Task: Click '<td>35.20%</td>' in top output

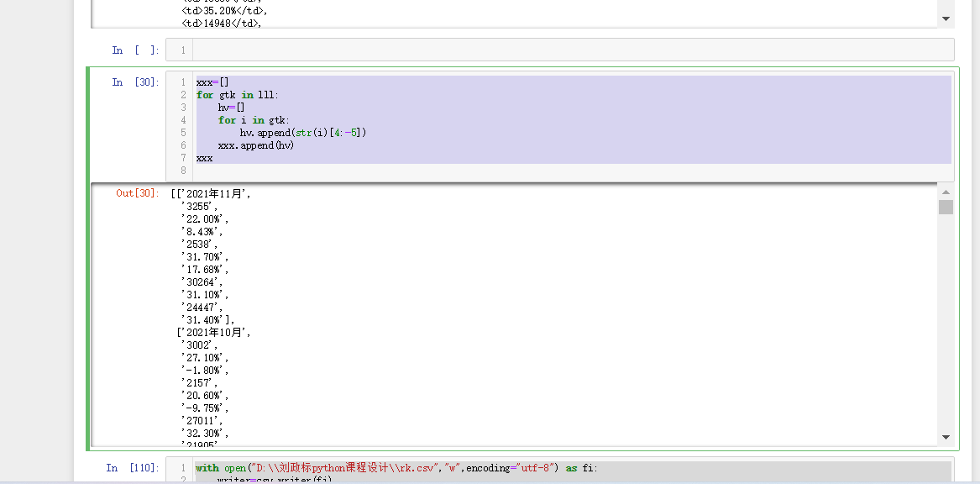Action: (x=223, y=11)
